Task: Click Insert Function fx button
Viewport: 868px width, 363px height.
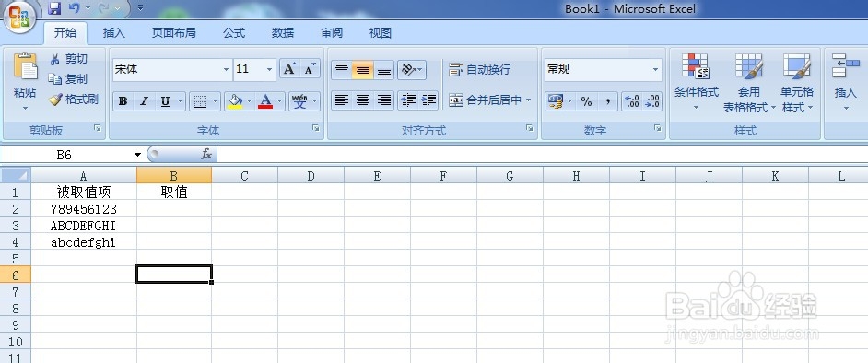Action: click(x=205, y=155)
